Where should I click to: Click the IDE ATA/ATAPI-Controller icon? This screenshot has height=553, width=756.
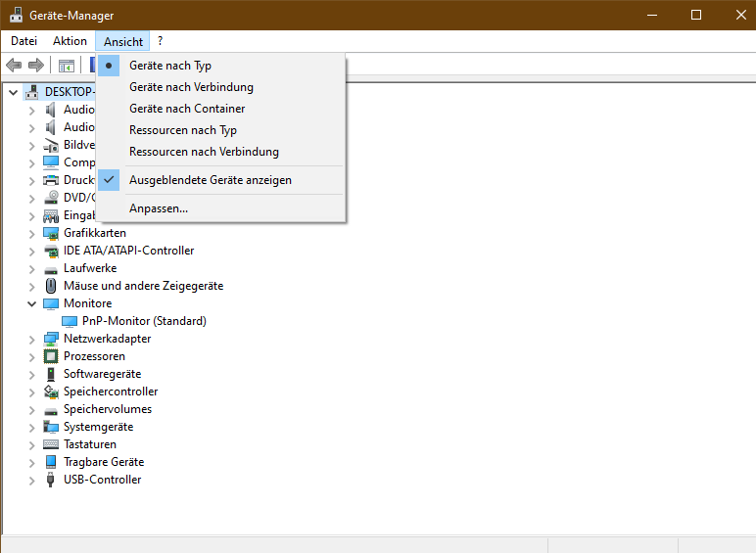51,251
